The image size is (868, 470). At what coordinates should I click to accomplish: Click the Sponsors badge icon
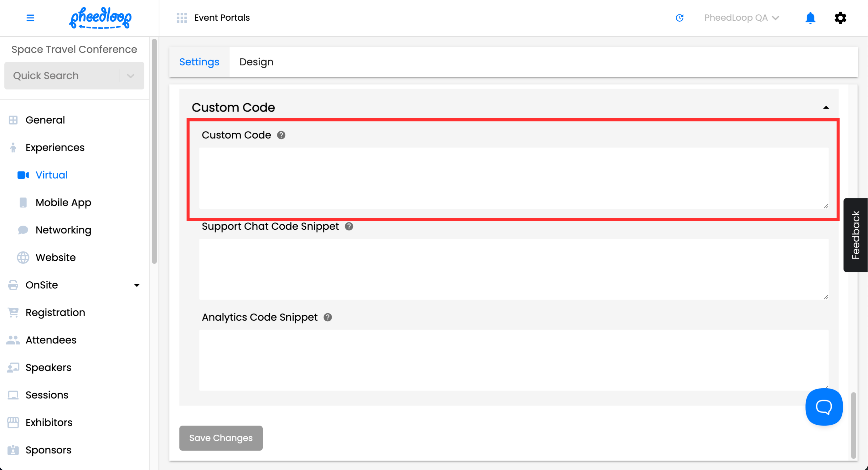point(13,450)
